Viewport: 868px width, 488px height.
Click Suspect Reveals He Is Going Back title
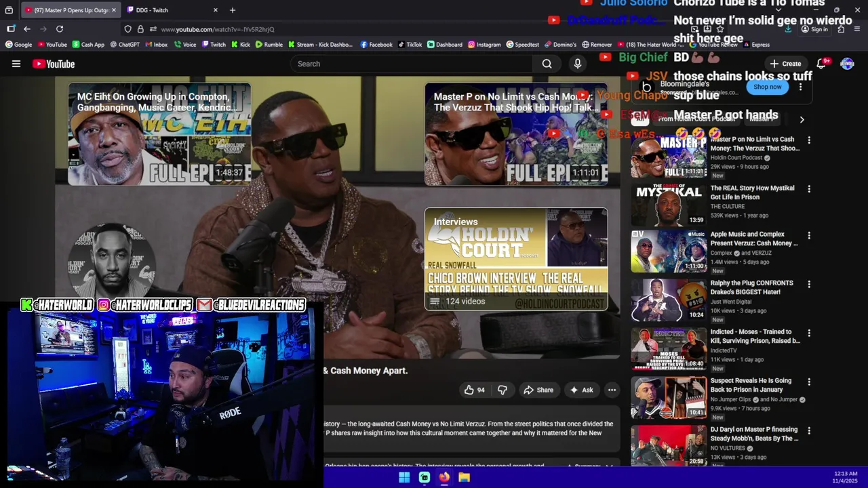[751, 385]
